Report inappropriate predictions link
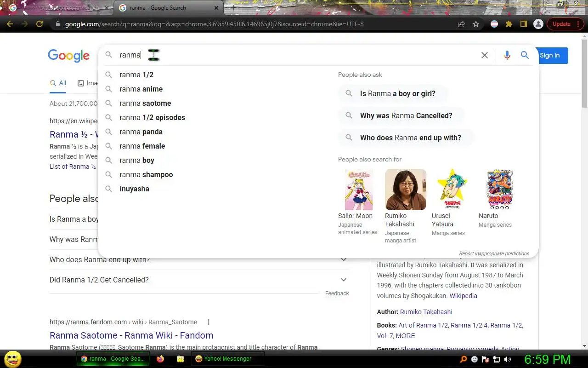The image size is (588, 368). click(494, 253)
